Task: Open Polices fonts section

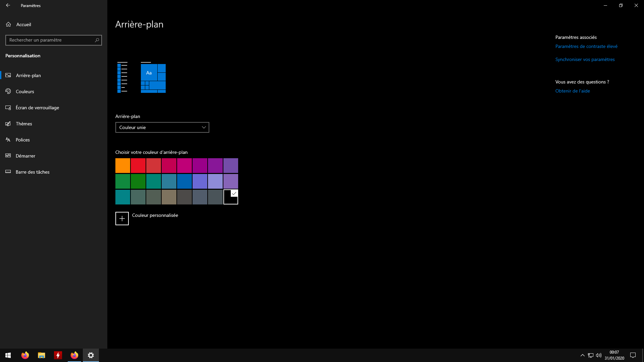Action: tap(22, 140)
